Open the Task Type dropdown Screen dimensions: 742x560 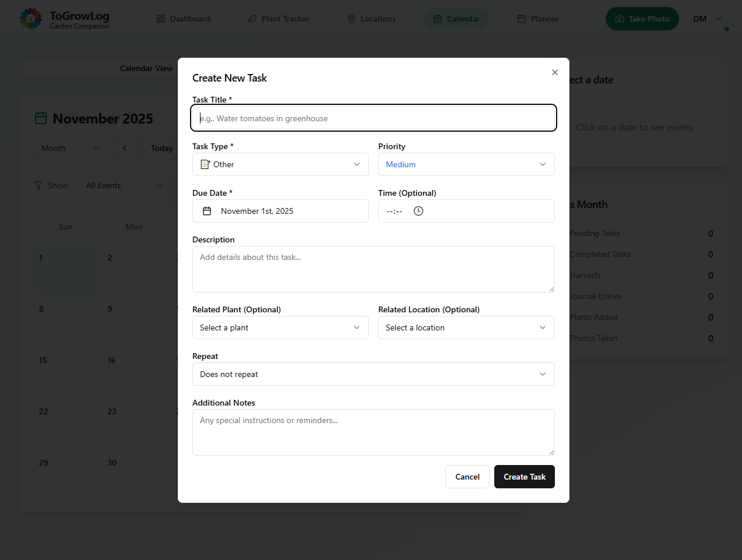[x=280, y=164]
